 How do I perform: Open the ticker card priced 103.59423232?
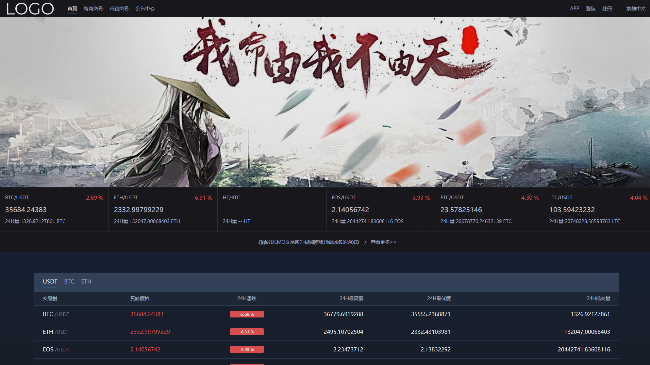pyautogui.click(x=597, y=209)
